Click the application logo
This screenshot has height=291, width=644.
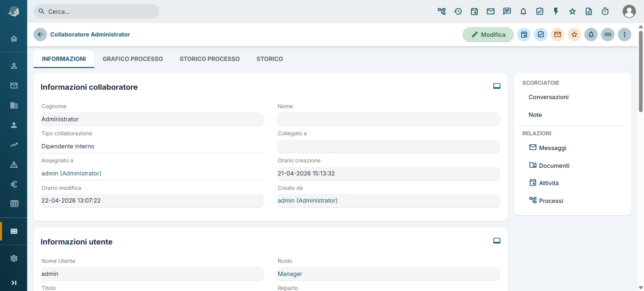pos(14,11)
